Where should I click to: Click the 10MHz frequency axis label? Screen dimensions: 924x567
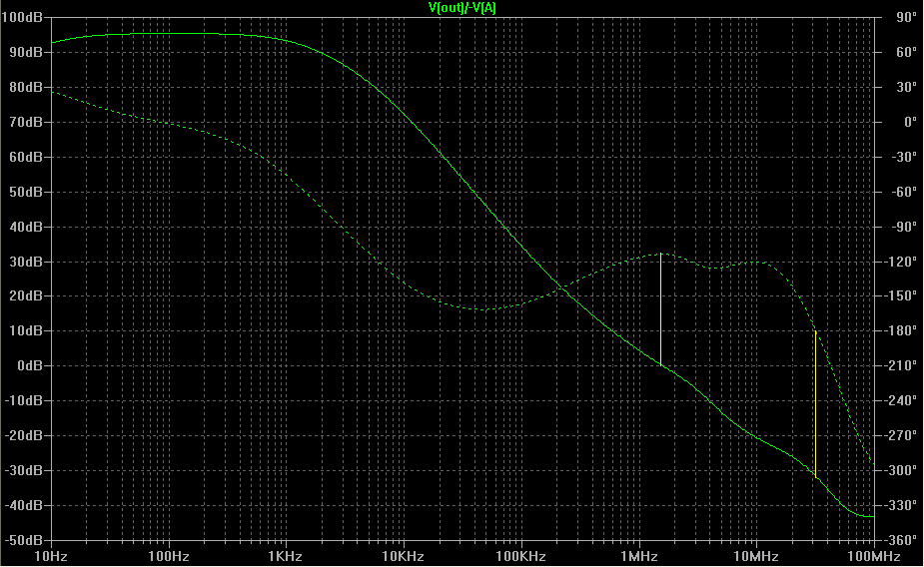tap(756, 556)
